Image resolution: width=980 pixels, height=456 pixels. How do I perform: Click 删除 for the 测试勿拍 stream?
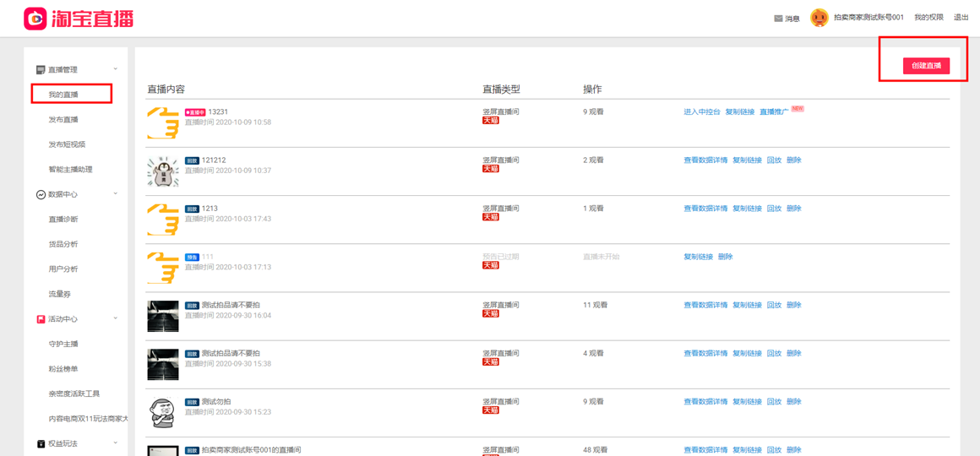tap(794, 402)
